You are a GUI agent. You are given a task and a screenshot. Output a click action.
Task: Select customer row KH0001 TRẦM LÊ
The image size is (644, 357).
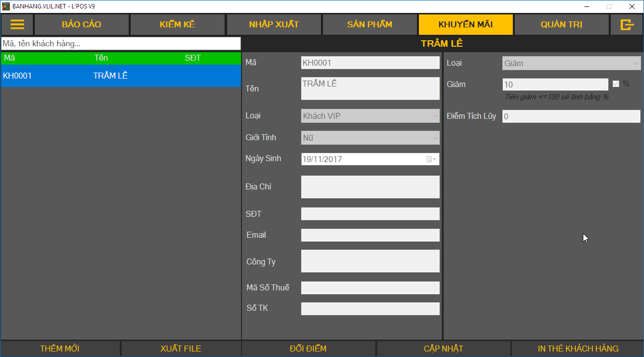[121, 76]
